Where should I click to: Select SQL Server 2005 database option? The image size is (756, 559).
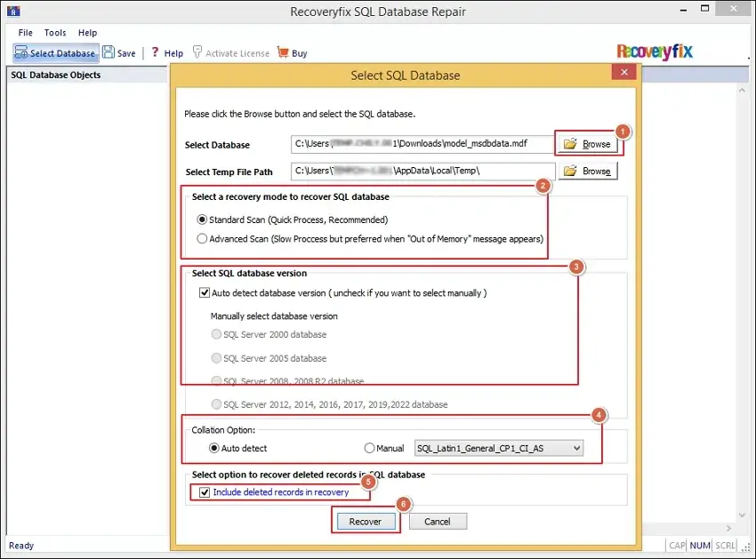point(216,358)
